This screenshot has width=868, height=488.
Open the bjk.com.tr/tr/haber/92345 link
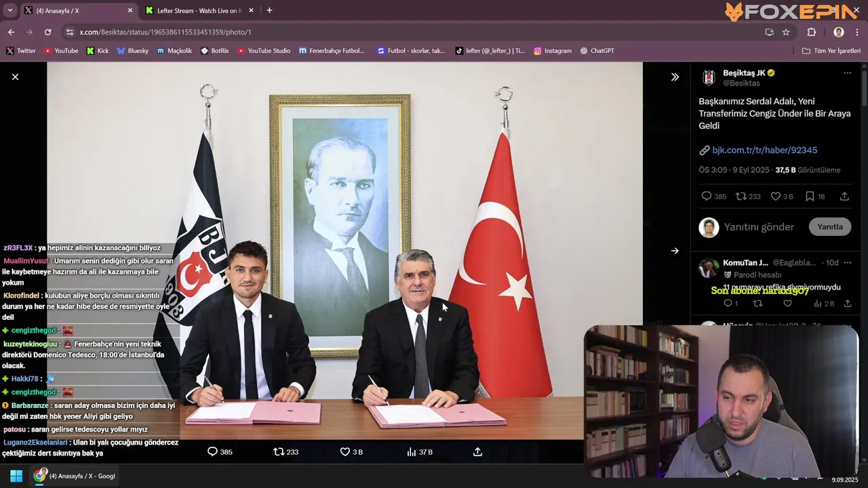pyautogui.click(x=764, y=150)
